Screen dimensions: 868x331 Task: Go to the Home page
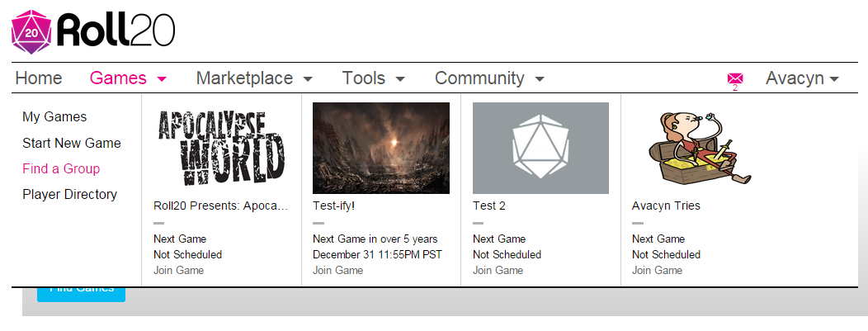(x=39, y=78)
